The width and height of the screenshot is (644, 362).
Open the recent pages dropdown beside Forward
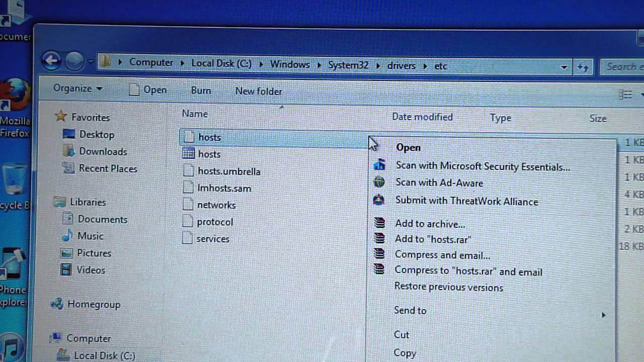pos(91,62)
